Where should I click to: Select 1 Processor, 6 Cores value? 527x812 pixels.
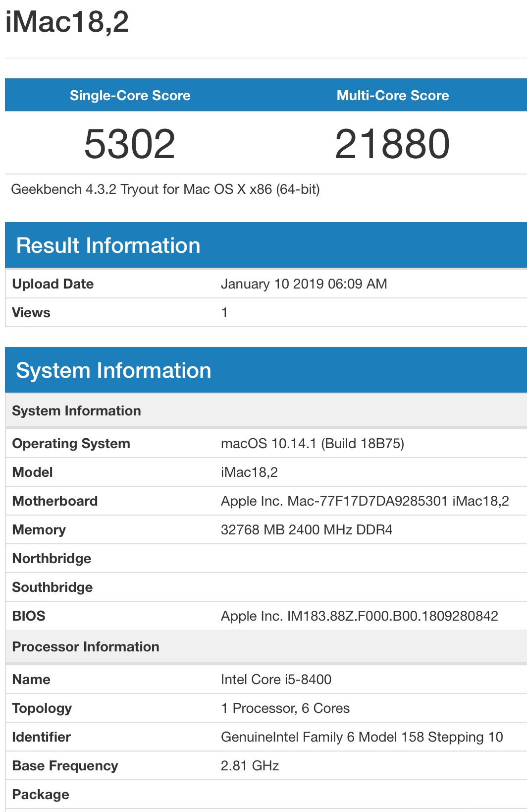pyautogui.click(x=285, y=708)
